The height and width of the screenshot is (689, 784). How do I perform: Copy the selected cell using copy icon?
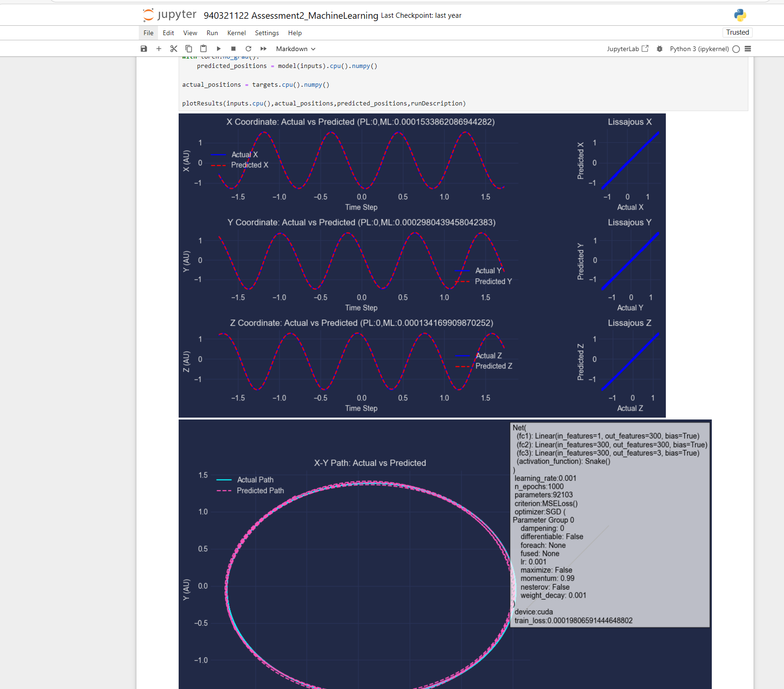188,48
